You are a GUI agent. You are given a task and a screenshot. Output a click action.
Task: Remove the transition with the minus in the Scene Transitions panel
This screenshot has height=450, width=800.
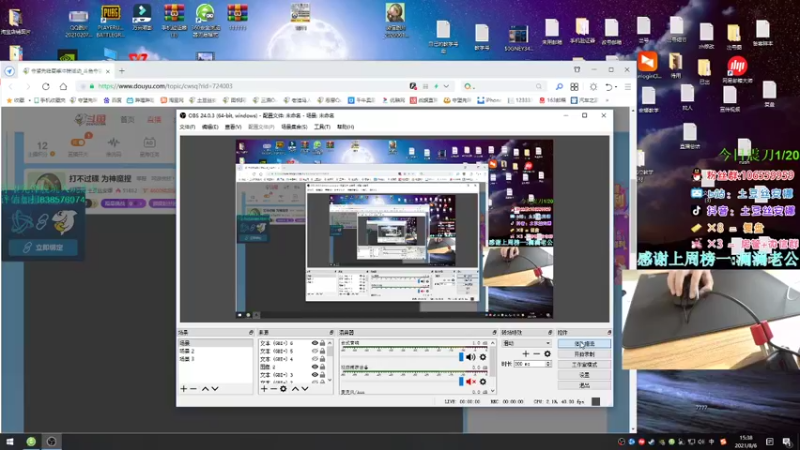(536, 354)
